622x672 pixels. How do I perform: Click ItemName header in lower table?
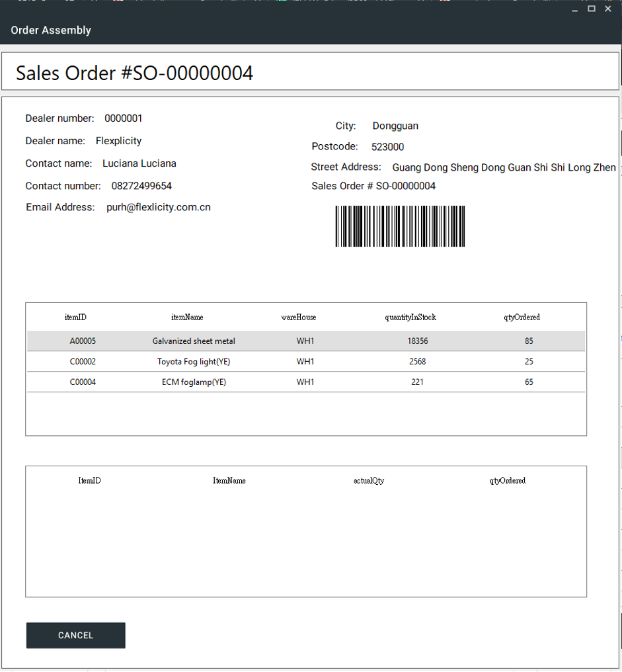point(229,481)
